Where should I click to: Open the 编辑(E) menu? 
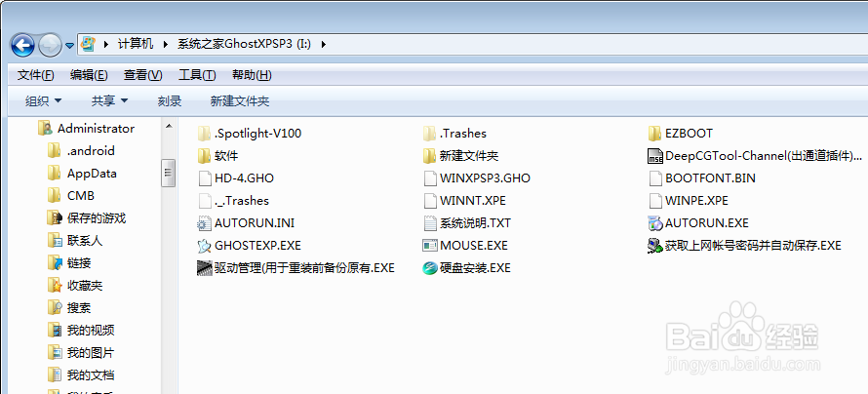coord(89,75)
